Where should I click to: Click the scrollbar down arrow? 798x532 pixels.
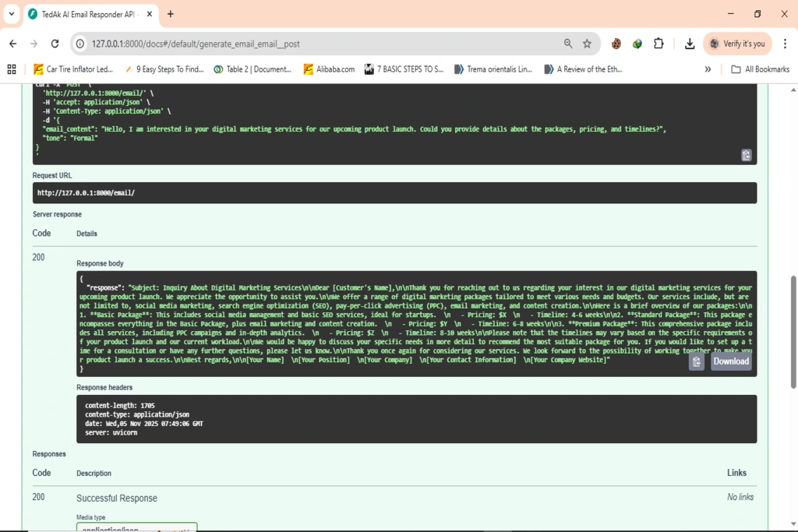click(793, 524)
